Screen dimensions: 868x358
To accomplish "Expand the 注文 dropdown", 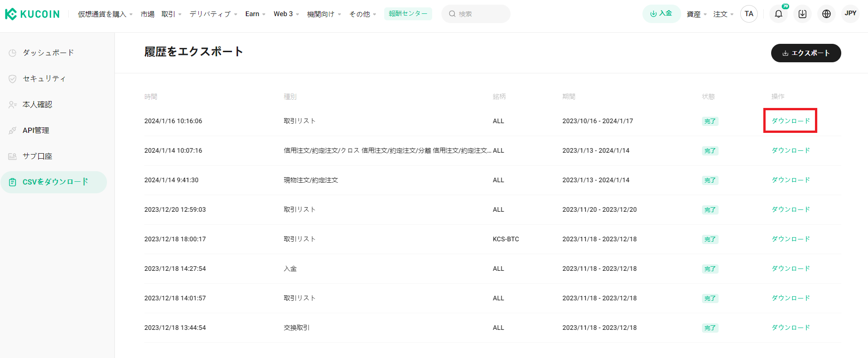I will click(x=723, y=14).
